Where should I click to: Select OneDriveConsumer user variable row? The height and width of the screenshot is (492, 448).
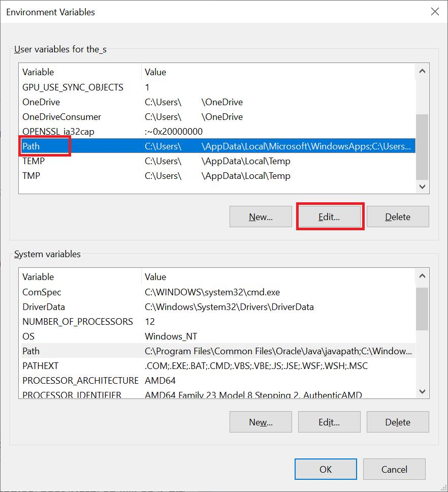click(x=218, y=117)
